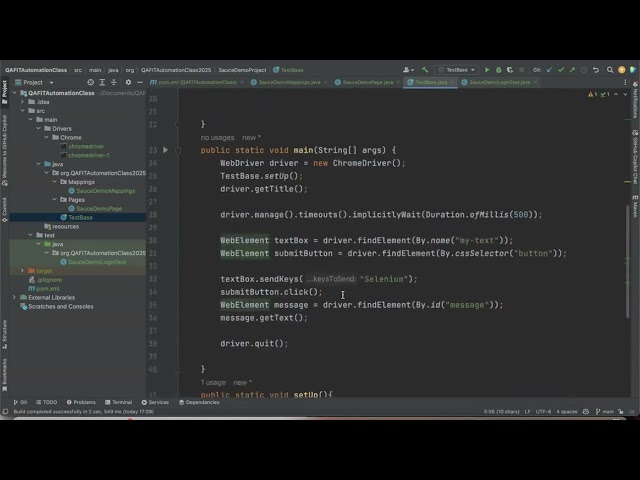Expand External Libraries node
Viewport: 640px width, 480px height.
[15, 298]
